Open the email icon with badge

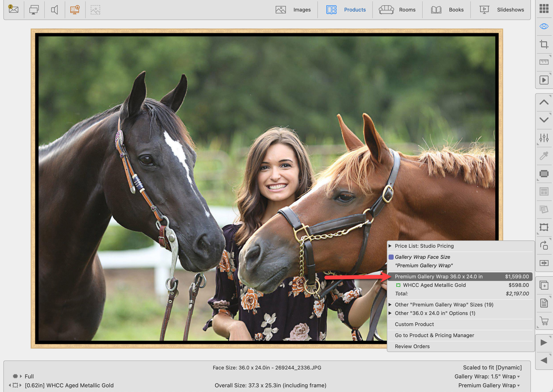(x=14, y=9)
